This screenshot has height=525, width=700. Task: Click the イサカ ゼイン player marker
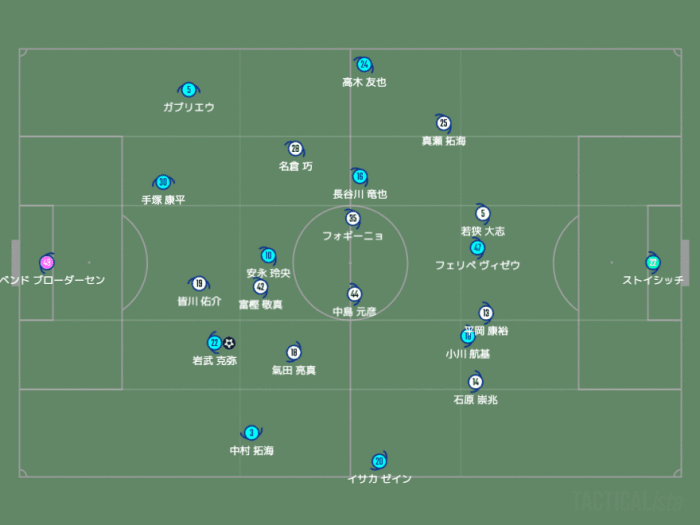(378, 461)
